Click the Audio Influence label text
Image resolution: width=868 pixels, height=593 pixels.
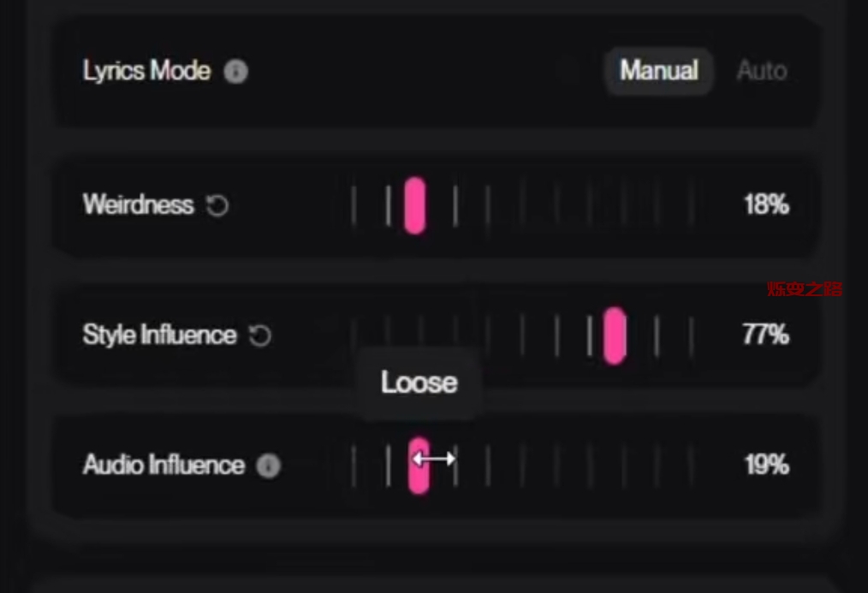pos(163,466)
